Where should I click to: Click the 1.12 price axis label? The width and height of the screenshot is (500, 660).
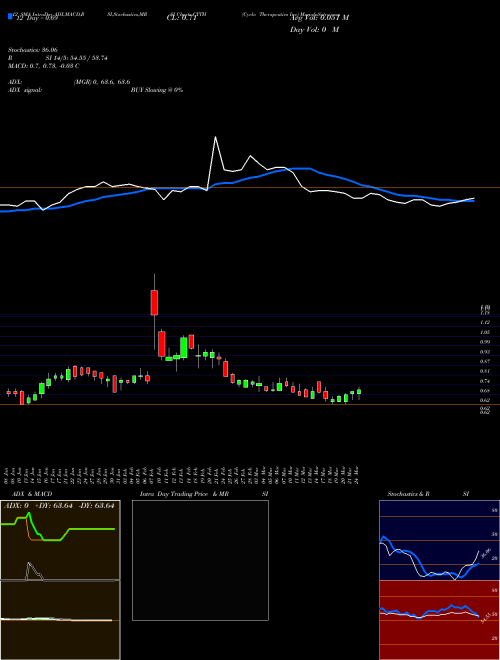point(484,322)
